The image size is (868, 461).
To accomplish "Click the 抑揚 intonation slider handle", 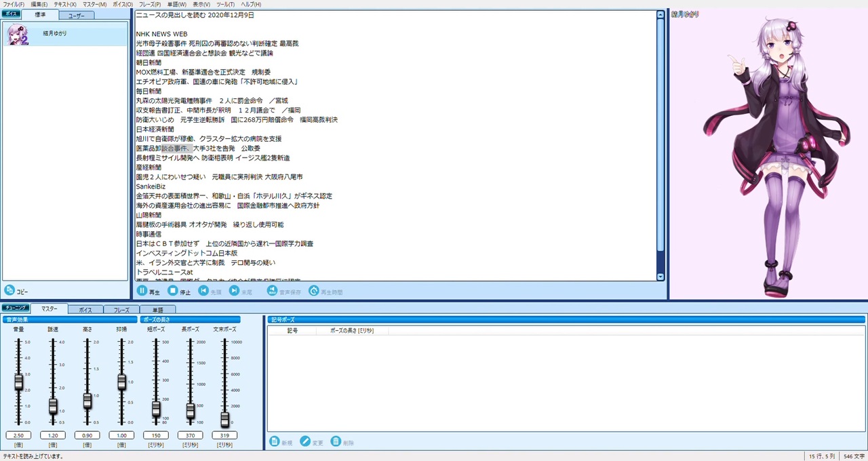I will (x=121, y=382).
